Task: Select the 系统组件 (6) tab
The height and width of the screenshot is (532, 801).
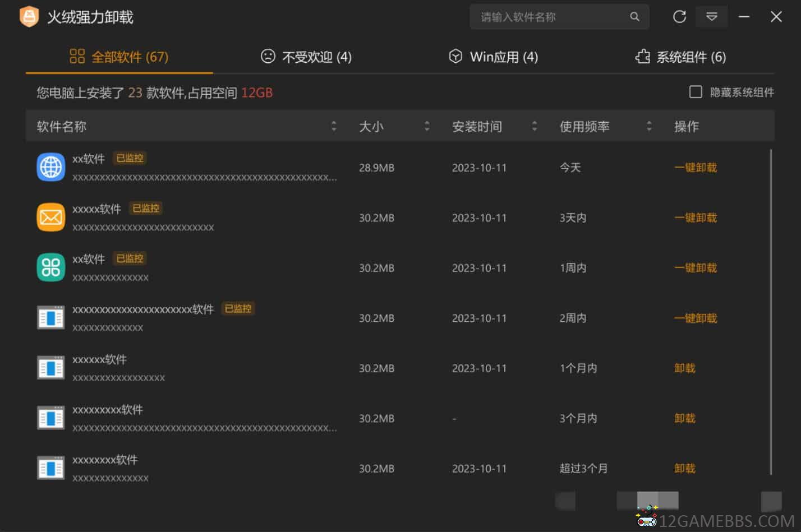Action: pos(680,57)
